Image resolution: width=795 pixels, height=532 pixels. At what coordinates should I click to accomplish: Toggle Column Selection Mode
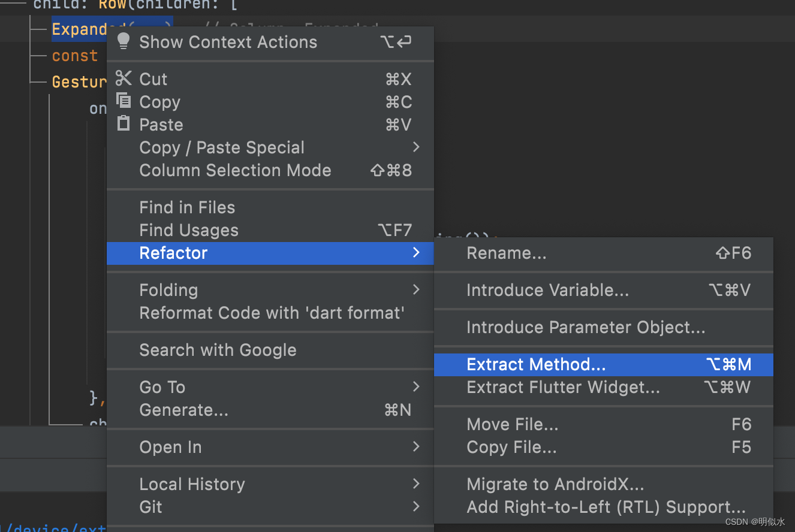[x=270, y=170]
